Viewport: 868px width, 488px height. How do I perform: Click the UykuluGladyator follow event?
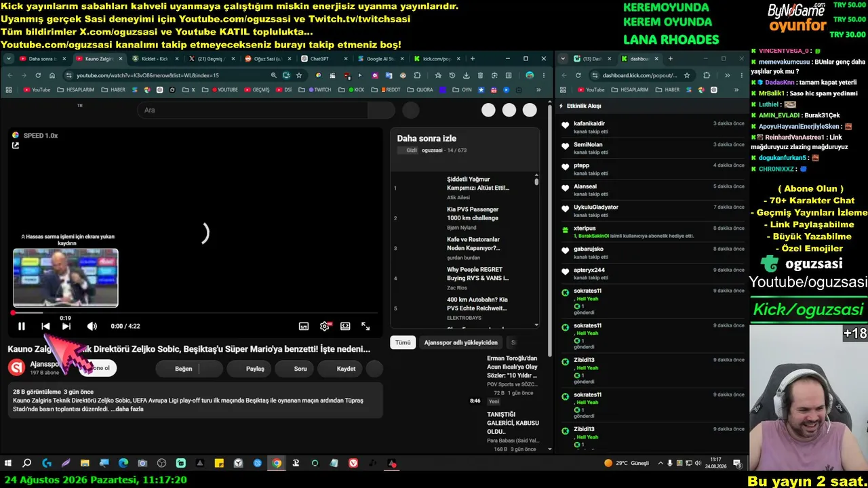point(654,211)
